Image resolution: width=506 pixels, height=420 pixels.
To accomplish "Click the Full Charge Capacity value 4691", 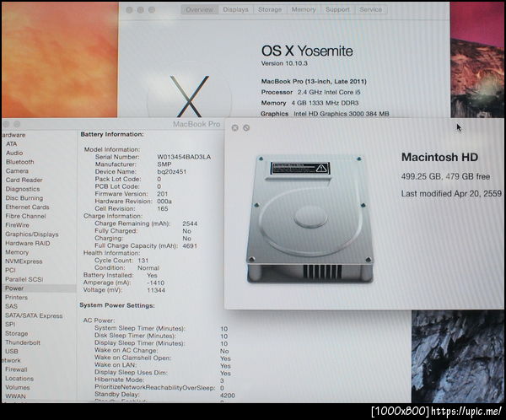I will tap(190, 245).
